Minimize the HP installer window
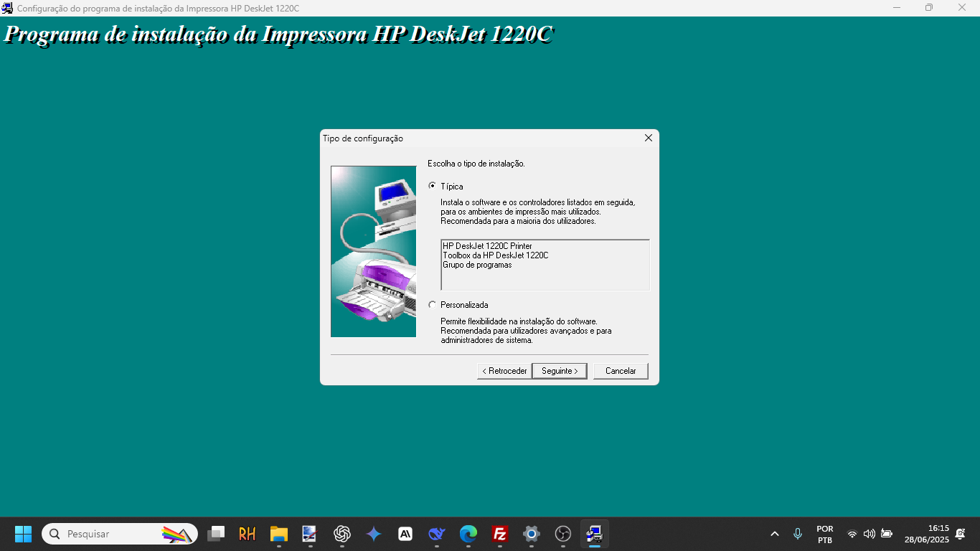Screen dimensions: 980x551 [897, 8]
